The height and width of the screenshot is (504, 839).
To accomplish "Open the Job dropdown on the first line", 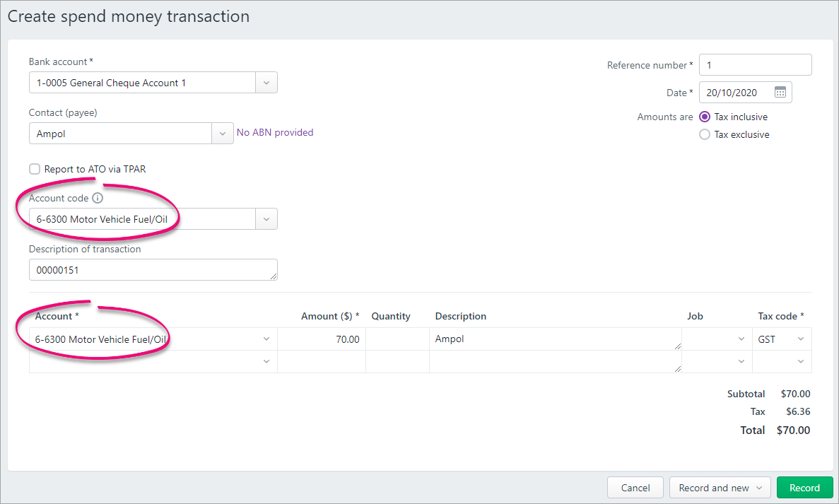I will [x=741, y=339].
